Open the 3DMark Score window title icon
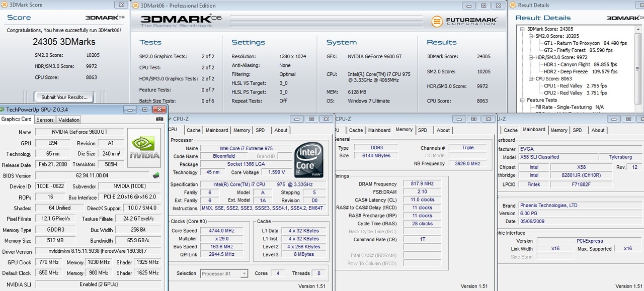The height and width of the screenshot is (291, 644). 5,5
